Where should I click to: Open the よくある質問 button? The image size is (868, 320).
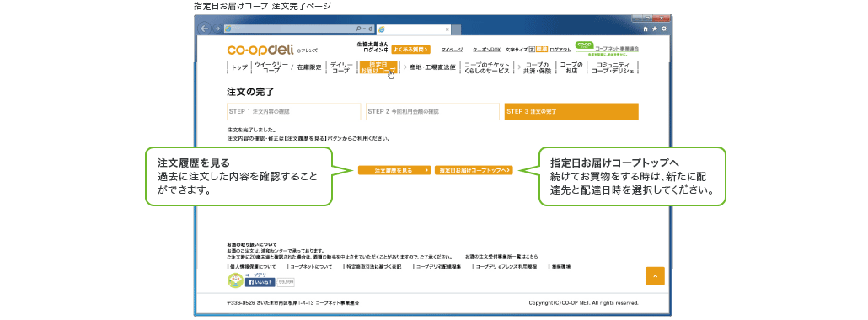(x=410, y=50)
